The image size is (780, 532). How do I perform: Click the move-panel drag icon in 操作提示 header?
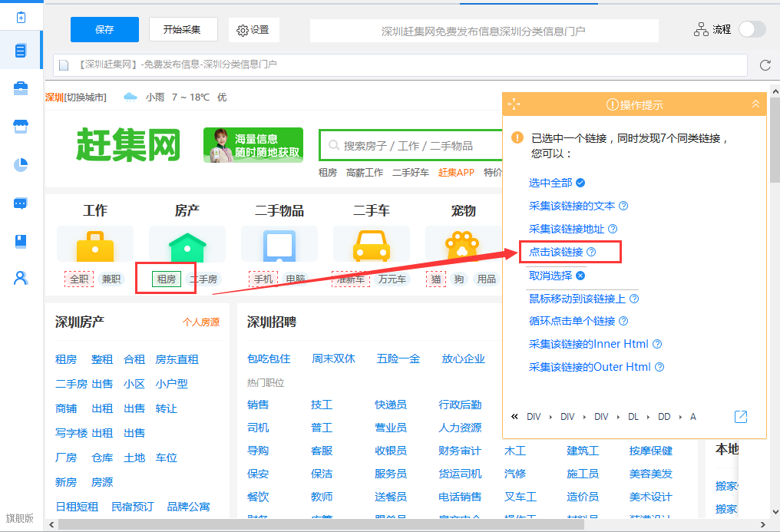click(x=514, y=104)
